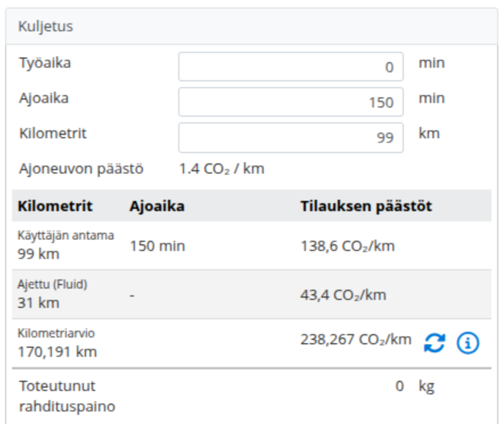Viewport: 504px width, 424px height.
Task: Click the bold Kilometrit column header
Action: pyautogui.click(x=55, y=206)
